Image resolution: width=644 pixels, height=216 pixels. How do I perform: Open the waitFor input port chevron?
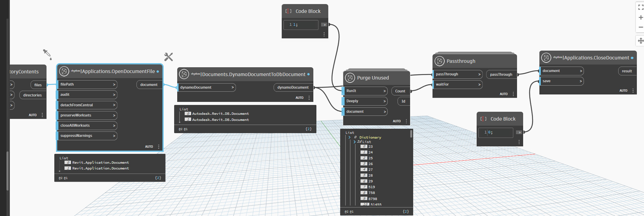click(479, 84)
